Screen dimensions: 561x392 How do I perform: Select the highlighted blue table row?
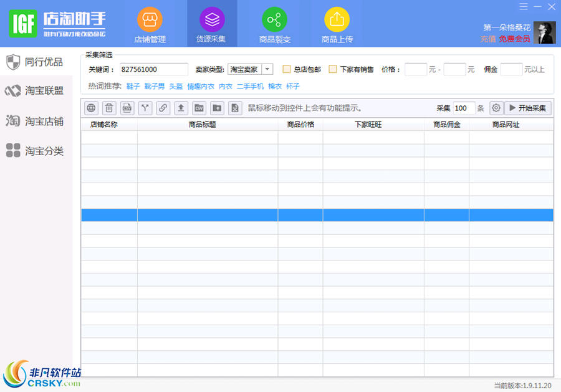317,215
